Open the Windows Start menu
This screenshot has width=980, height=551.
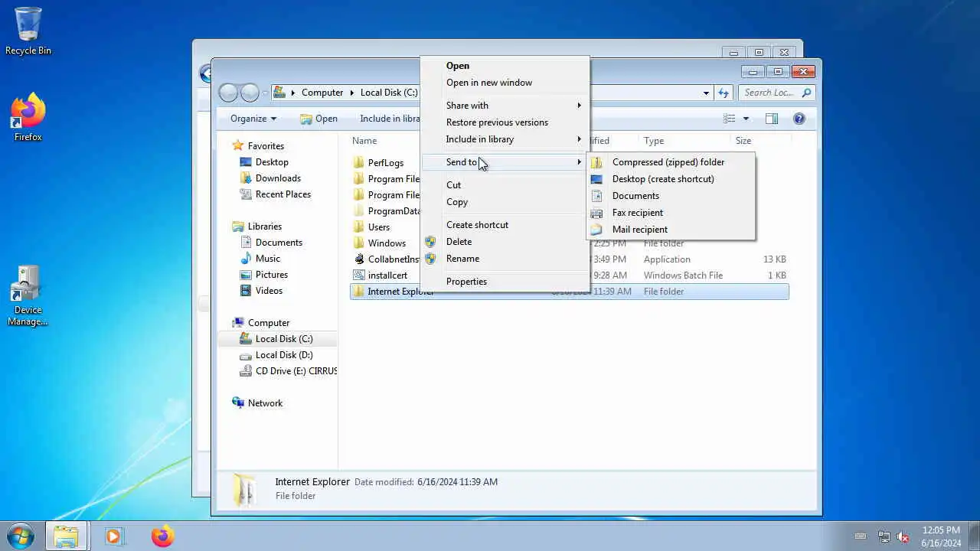click(x=21, y=536)
